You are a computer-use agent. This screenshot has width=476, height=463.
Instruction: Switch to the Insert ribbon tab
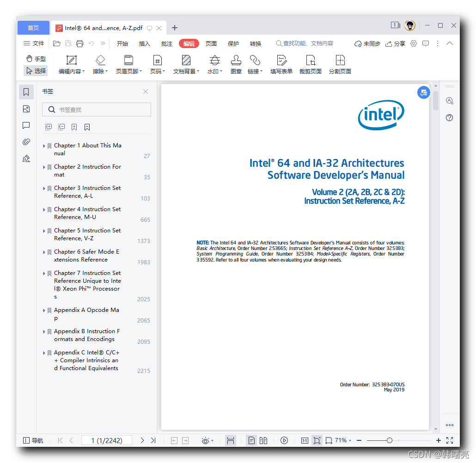[x=145, y=44]
